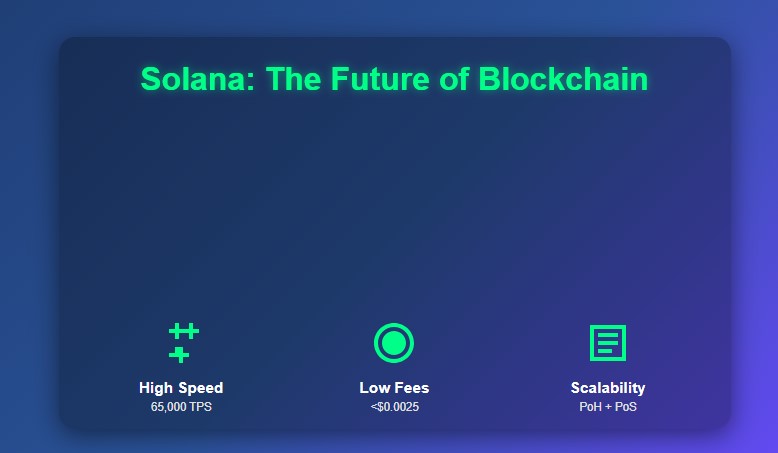Select the "Scalability" feature label
Viewport: 778px width, 453px height.
(x=607, y=388)
